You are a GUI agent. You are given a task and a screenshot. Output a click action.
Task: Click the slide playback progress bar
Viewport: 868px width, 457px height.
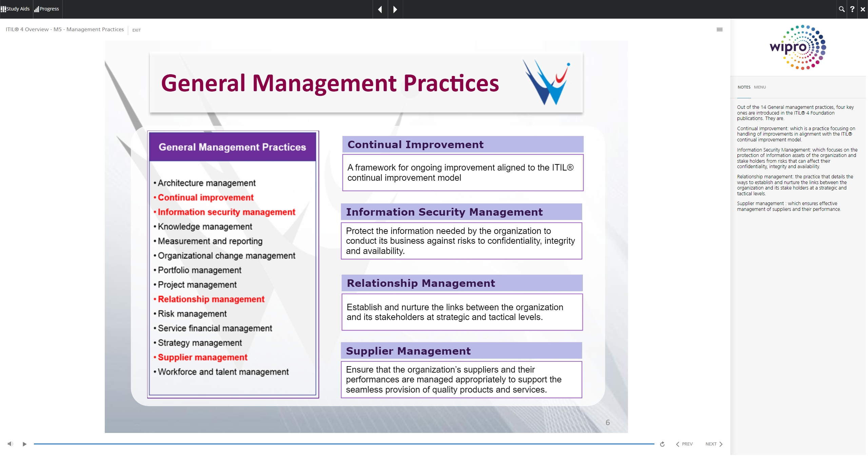344,444
